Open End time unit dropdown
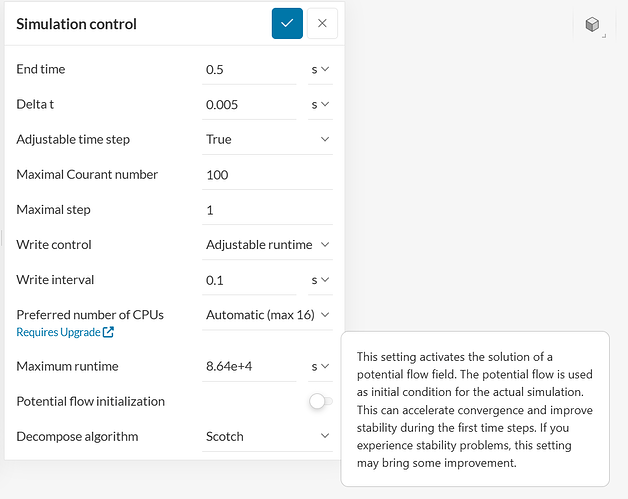This screenshot has width=628, height=499. pos(320,69)
